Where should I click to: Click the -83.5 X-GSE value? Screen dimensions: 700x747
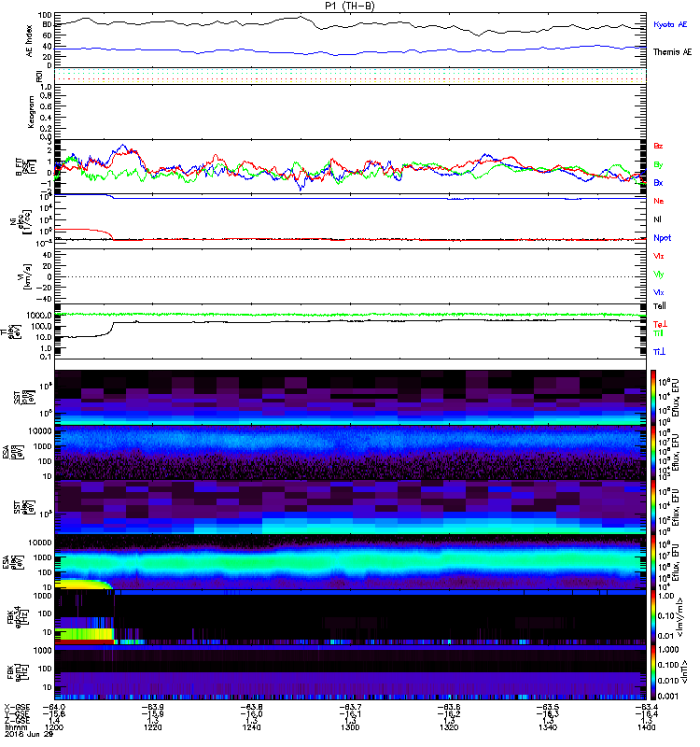(548, 707)
